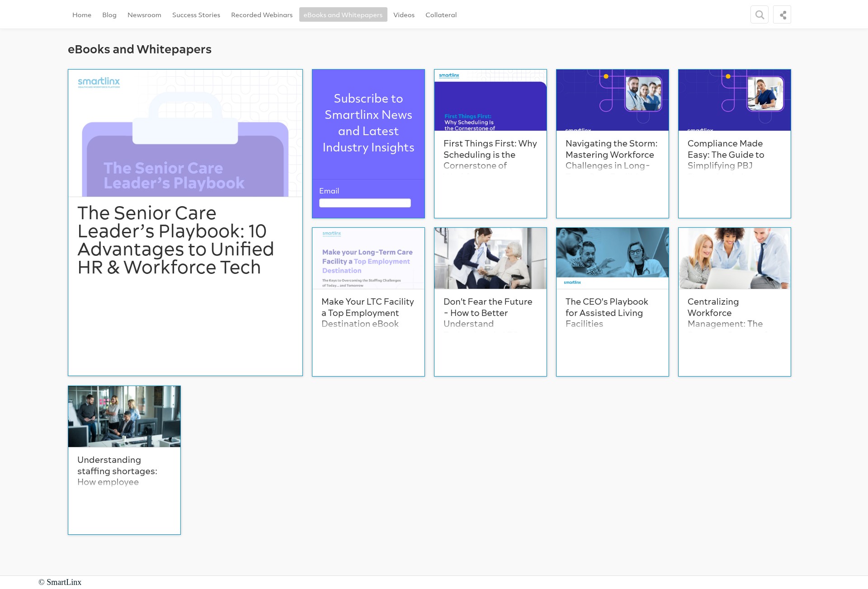Open The CEO's Playbook for Assisted Living
Image resolution: width=868 pixels, height=589 pixels.
607,313
